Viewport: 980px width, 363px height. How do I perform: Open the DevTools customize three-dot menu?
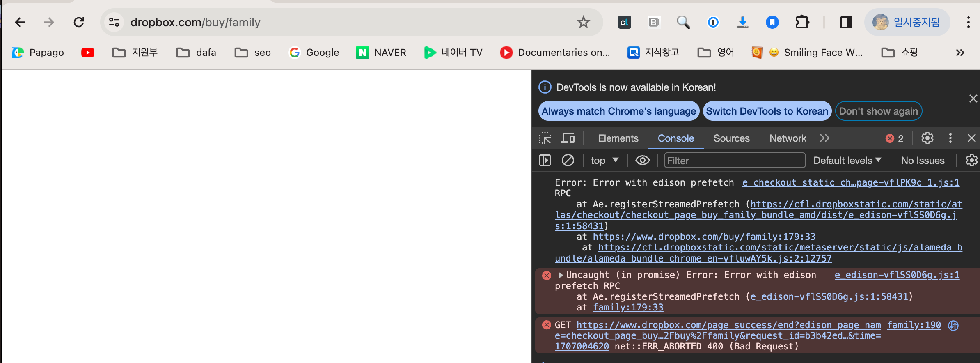click(x=950, y=138)
